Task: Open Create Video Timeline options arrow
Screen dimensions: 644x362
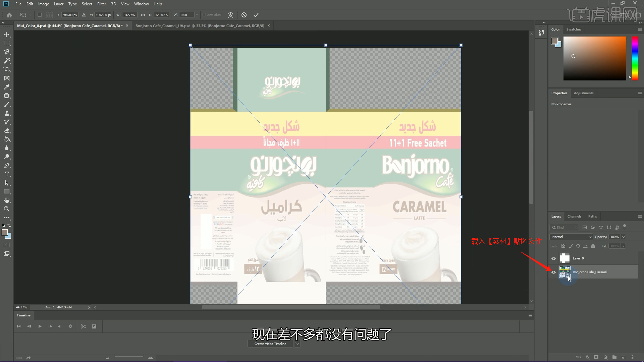Action: click(297, 344)
